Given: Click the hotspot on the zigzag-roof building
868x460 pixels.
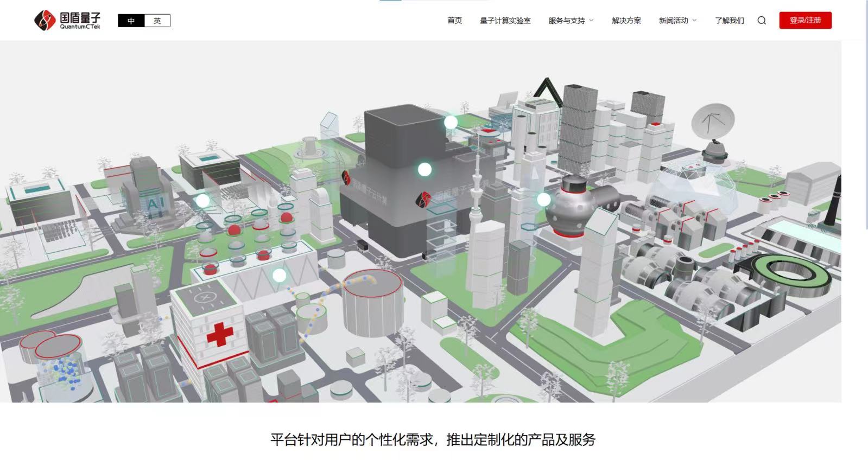Looking at the screenshot, I should click(x=279, y=276).
